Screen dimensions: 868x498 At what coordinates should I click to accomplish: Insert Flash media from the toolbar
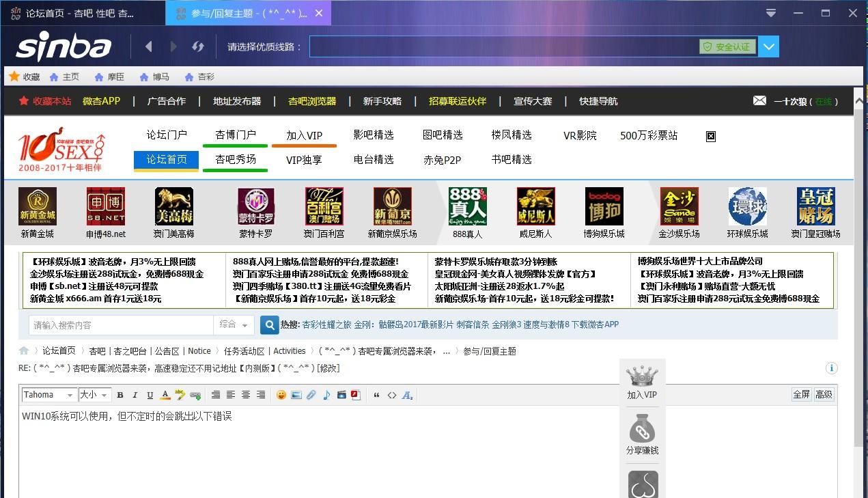(x=356, y=395)
